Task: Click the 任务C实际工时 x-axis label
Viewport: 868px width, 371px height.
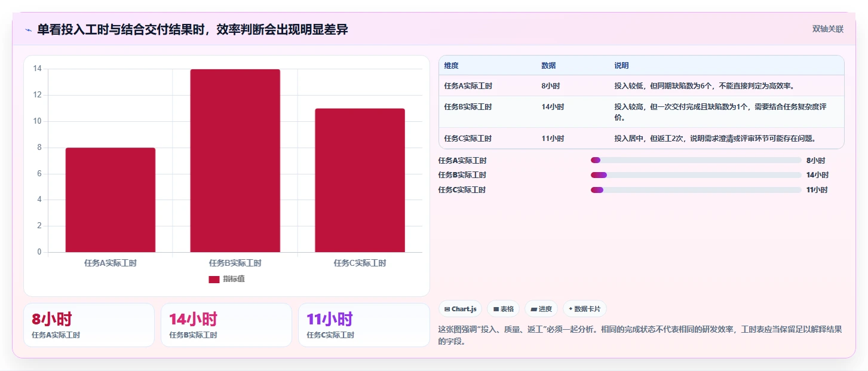Action: pyautogui.click(x=360, y=263)
